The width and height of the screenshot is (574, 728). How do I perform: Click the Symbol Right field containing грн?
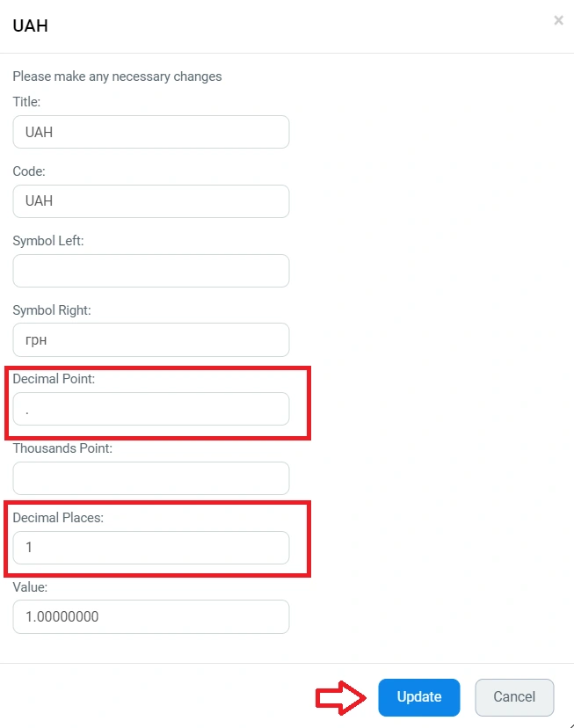150,339
